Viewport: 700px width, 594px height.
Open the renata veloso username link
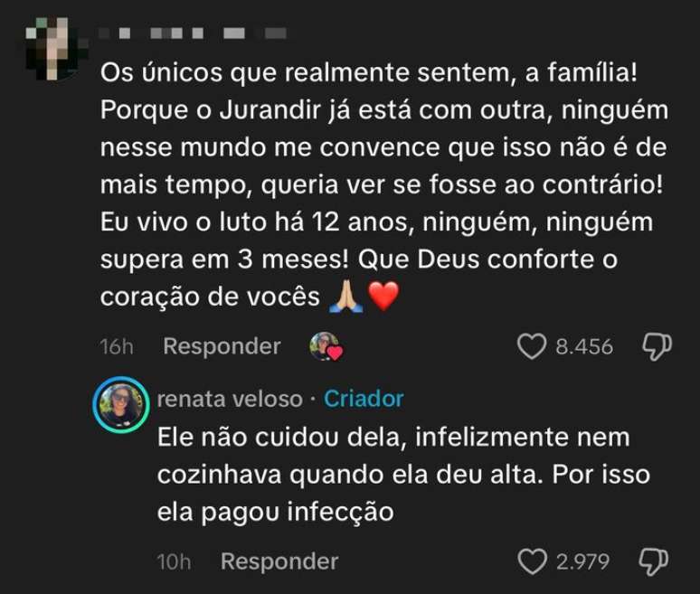tap(229, 398)
